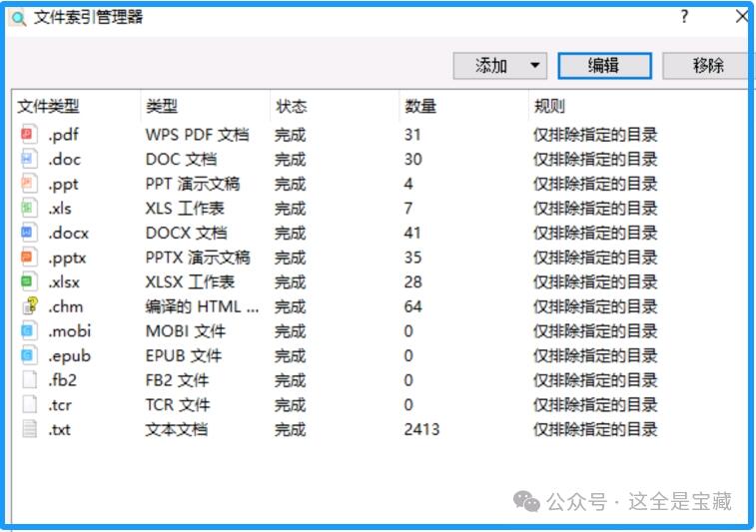Select the .xlsx row label
This screenshot has width=756, height=532.
tap(64, 281)
